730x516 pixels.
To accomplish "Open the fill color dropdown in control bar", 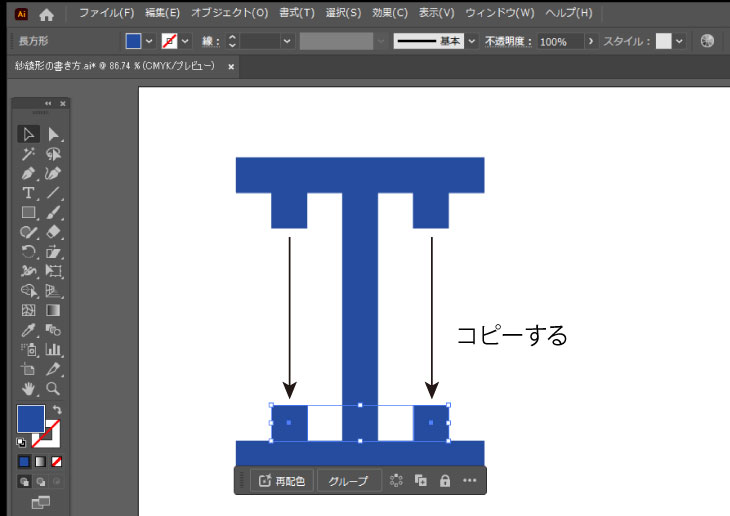I will tap(149, 41).
